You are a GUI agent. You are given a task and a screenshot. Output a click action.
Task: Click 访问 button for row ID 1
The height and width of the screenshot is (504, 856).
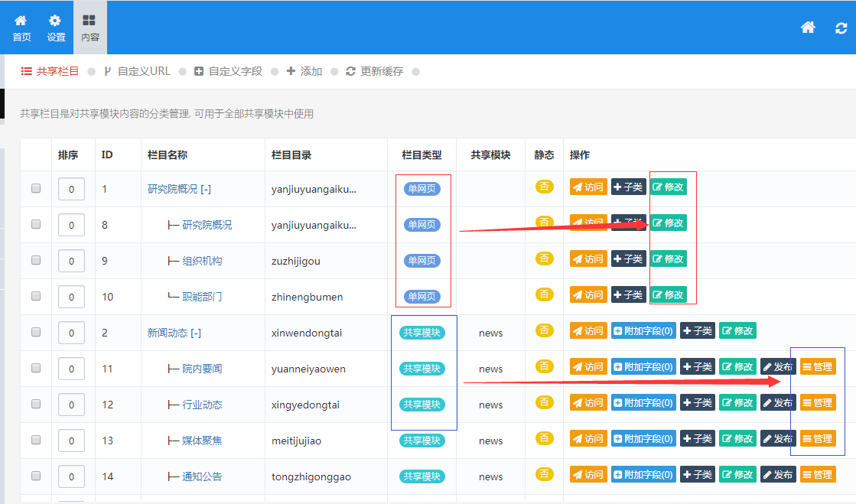[x=588, y=187]
